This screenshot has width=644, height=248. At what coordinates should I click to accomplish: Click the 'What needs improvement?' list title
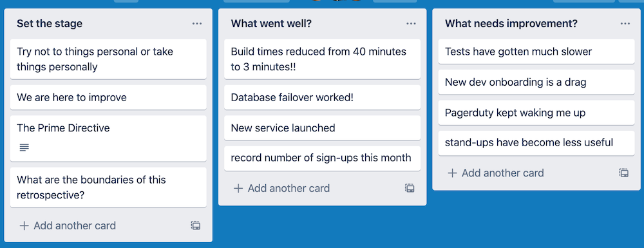(511, 24)
